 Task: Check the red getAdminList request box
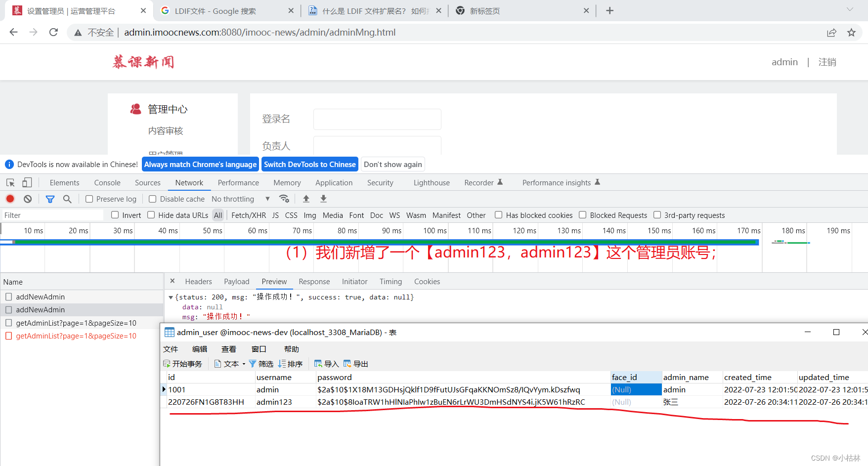(9, 336)
